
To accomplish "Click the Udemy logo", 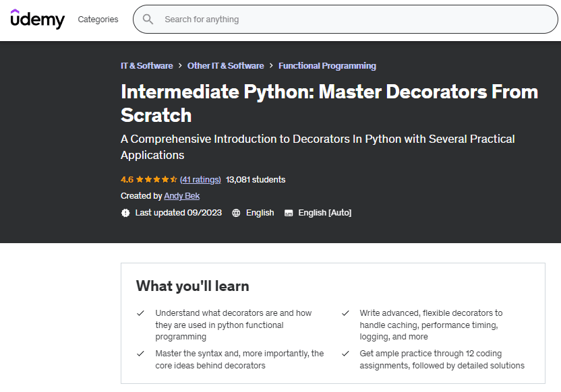I will click(37, 19).
